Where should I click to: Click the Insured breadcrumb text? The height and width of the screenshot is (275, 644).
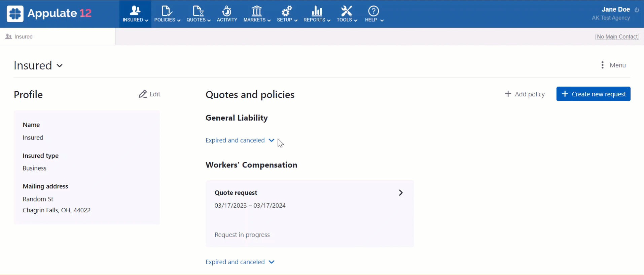24,36
